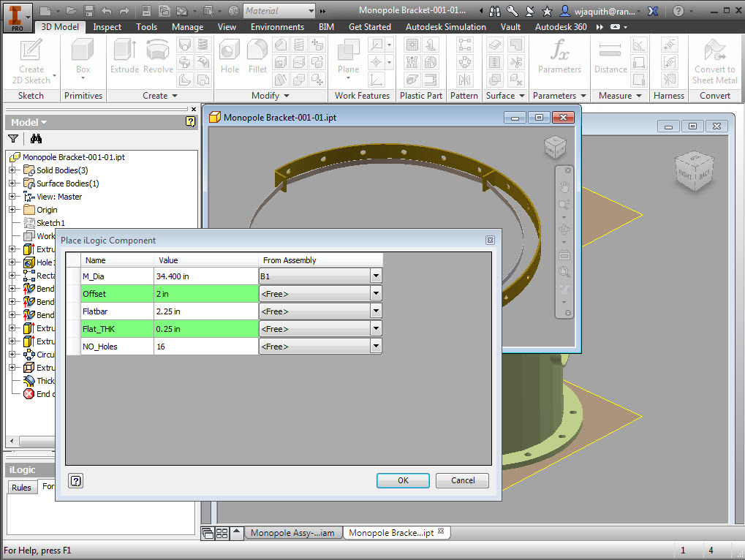Click the Open folder icon in quick access toolbar
Viewport: 745px width, 560px height.
point(71,11)
